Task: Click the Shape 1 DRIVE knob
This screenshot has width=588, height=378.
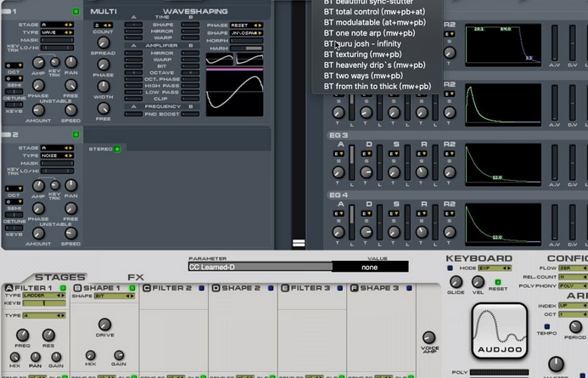Action: (104, 325)
